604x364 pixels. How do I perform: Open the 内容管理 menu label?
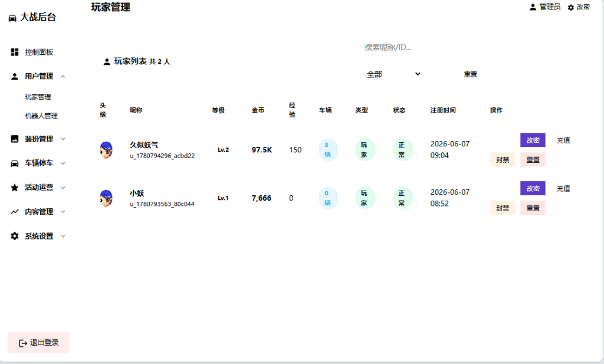coord(39,211)
